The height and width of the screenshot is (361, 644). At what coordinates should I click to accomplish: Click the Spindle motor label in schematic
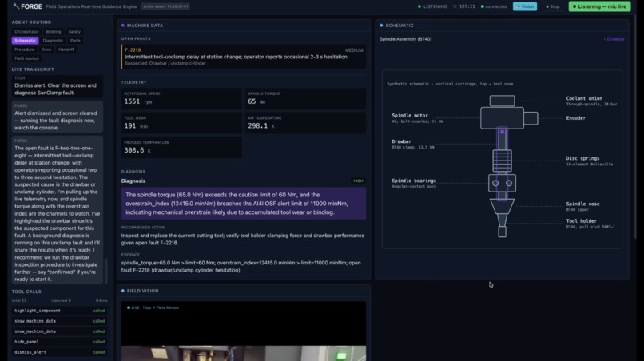[410, 115]
